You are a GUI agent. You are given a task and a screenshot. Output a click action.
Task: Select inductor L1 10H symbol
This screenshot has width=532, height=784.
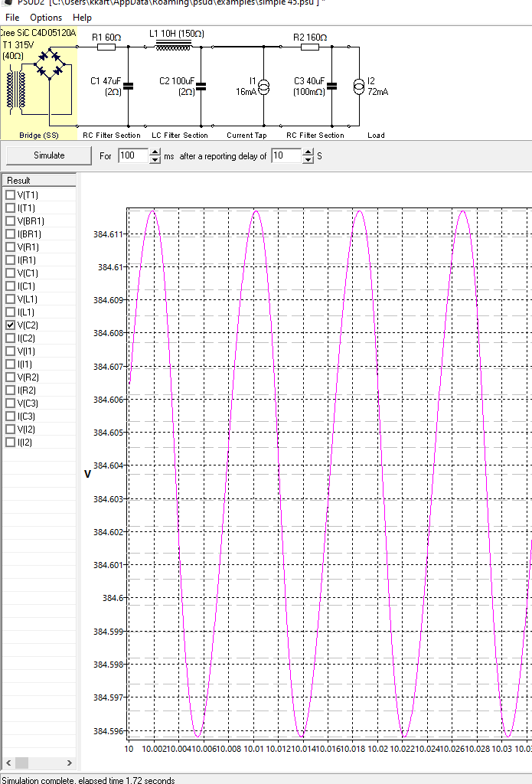[173, 47]
